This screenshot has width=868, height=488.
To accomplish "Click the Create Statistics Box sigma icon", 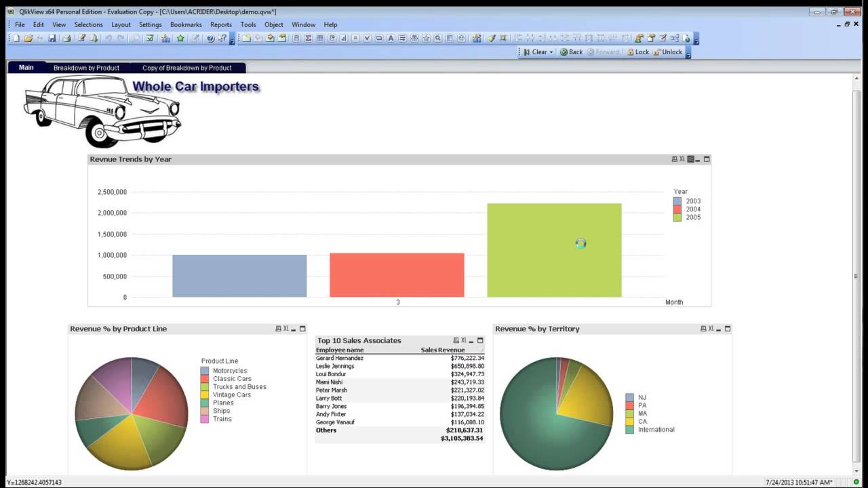I will pyautogui.click(x=308, y=38).
